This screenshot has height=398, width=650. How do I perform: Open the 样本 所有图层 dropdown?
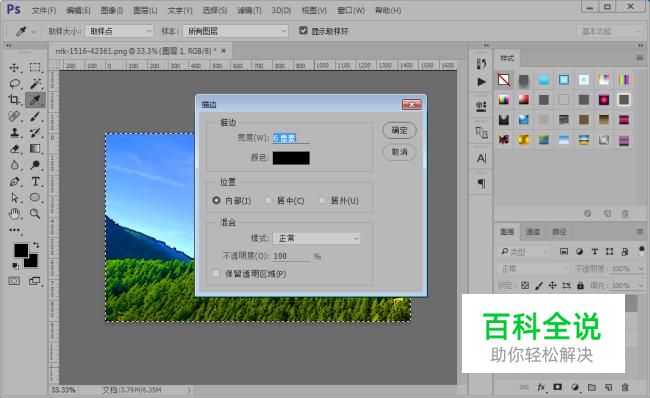(235, 31)
